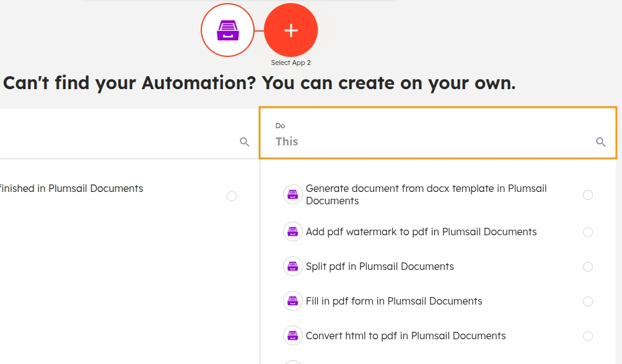Screen dimensions: 622x364
Task: Click the 'finished in Plumsail Documents' trigger text
Action: (x=71, y=188)
